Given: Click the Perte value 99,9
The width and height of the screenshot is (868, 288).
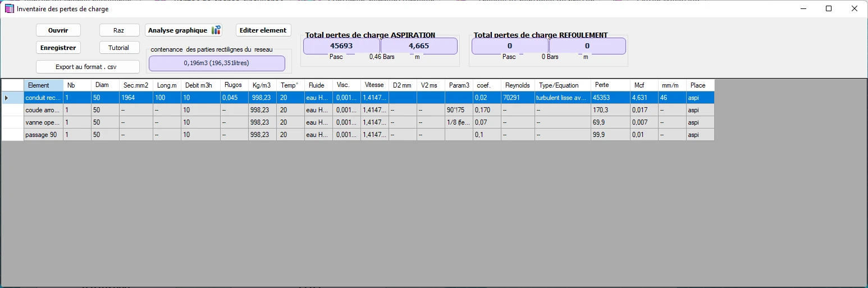Looking at the screenshot, I should (610, 135).
